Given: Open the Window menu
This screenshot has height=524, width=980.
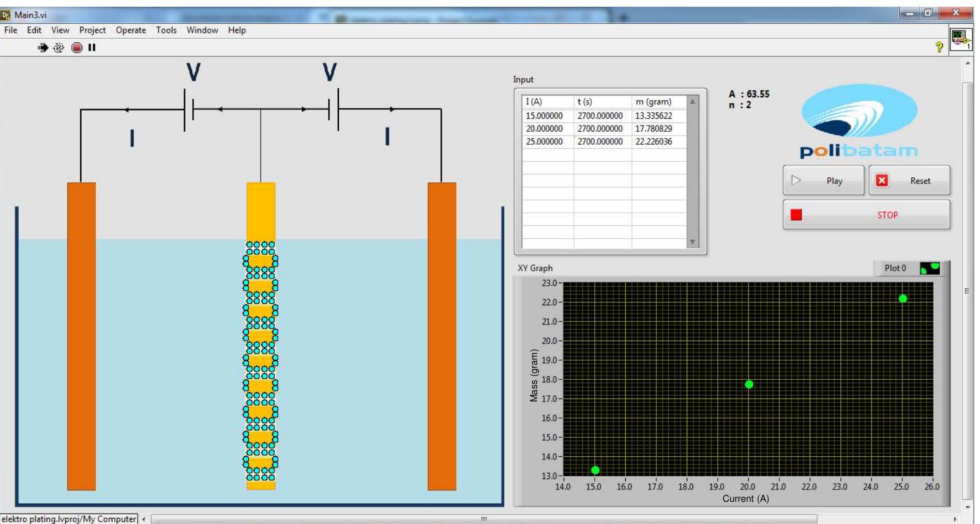Looking at the screenshot, I should click(x=202, y=30).
